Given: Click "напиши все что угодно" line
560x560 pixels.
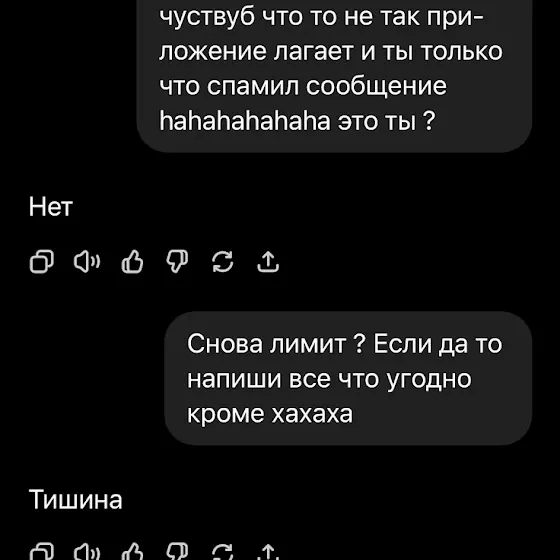Looking at the screenshot, I should tap(329, 379).
